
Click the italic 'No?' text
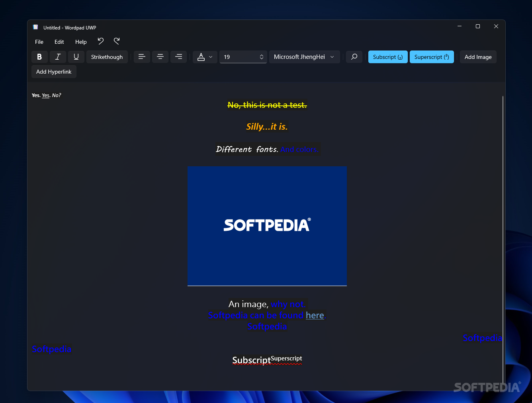[57, 95]
